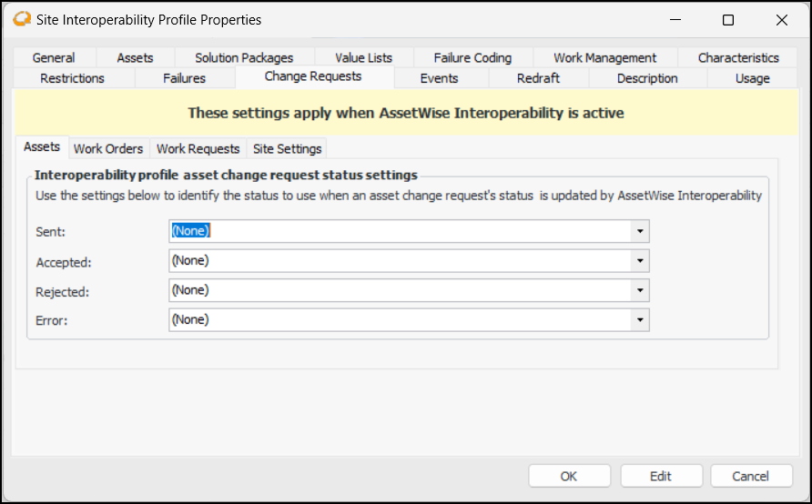Switch to the Characteristics tab

click(738, 57)
